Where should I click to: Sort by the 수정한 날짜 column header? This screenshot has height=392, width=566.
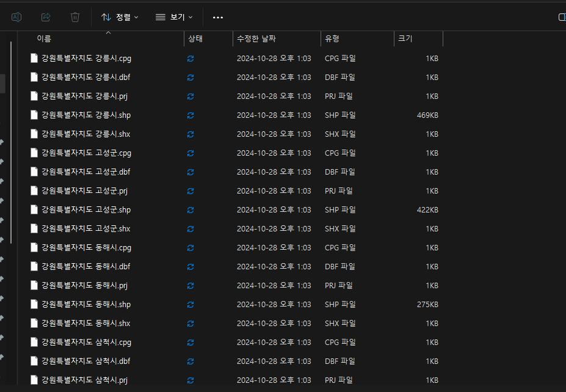click(x=256, y=38)
